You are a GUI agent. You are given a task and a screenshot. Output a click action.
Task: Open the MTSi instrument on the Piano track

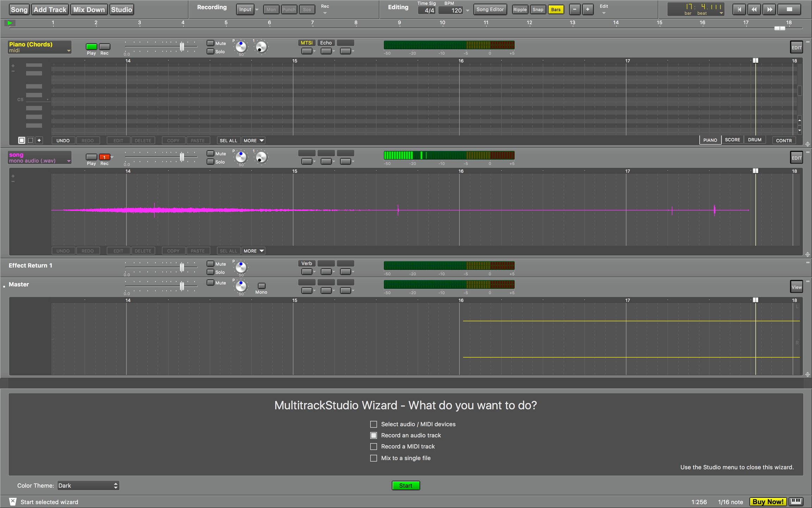(307, 43)
